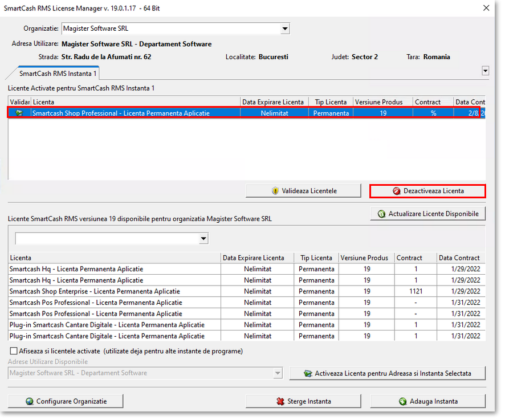
Task: Click Activeaza Licenta pentru Adreasa si Instanta Selectata
Action: click(x=388, y=374)
